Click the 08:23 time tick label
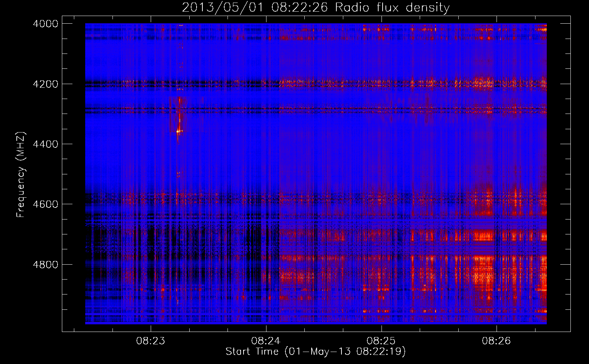589x364 pixels. pyautogui.click(x=151, y=341)
